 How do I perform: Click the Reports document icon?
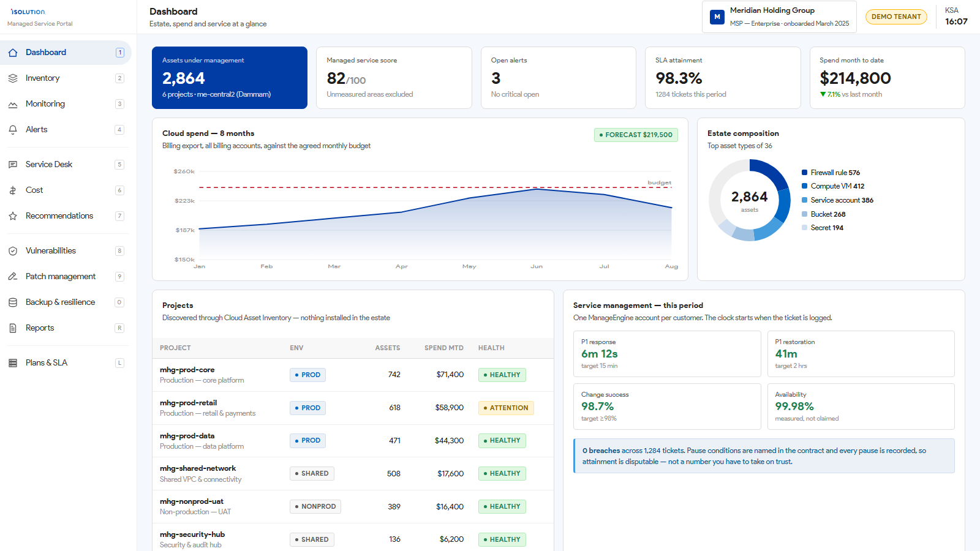(13, 328)
